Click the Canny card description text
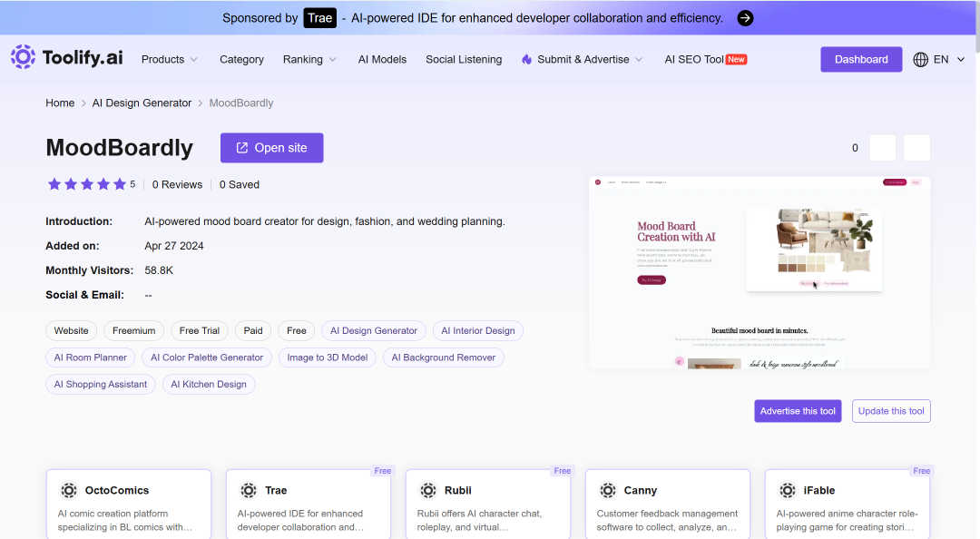Screen dimensions: 980x539 click(x=667, y=520)
